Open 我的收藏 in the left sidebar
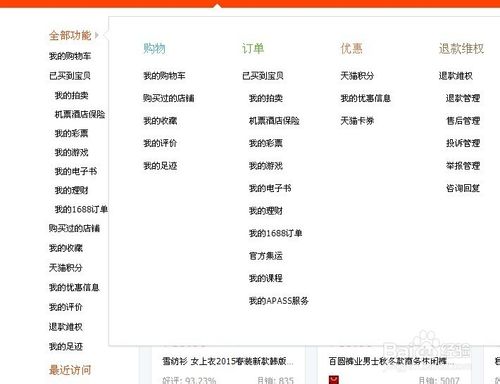The image size is (500, 384). 66,248
